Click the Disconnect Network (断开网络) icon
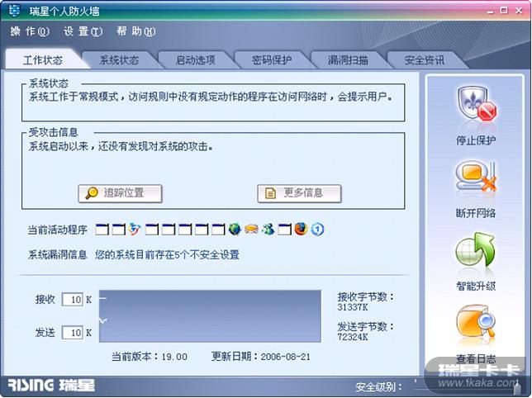 (x=476, y=177)
